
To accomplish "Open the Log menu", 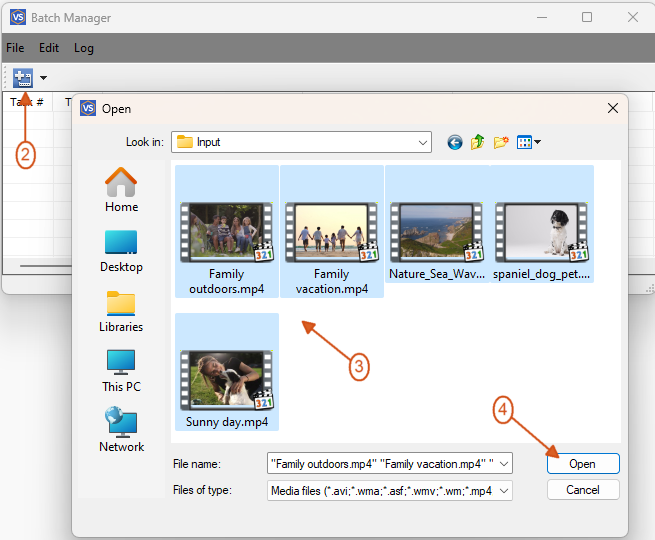I will tap(84, 48).
